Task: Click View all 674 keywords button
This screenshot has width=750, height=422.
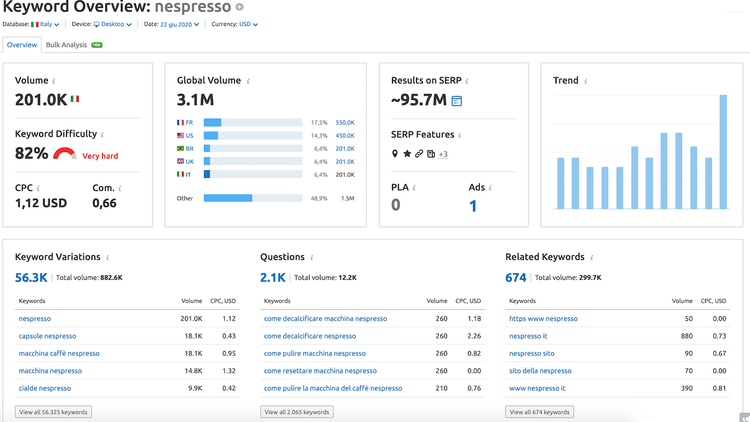Action: click(x=540, y=412)
